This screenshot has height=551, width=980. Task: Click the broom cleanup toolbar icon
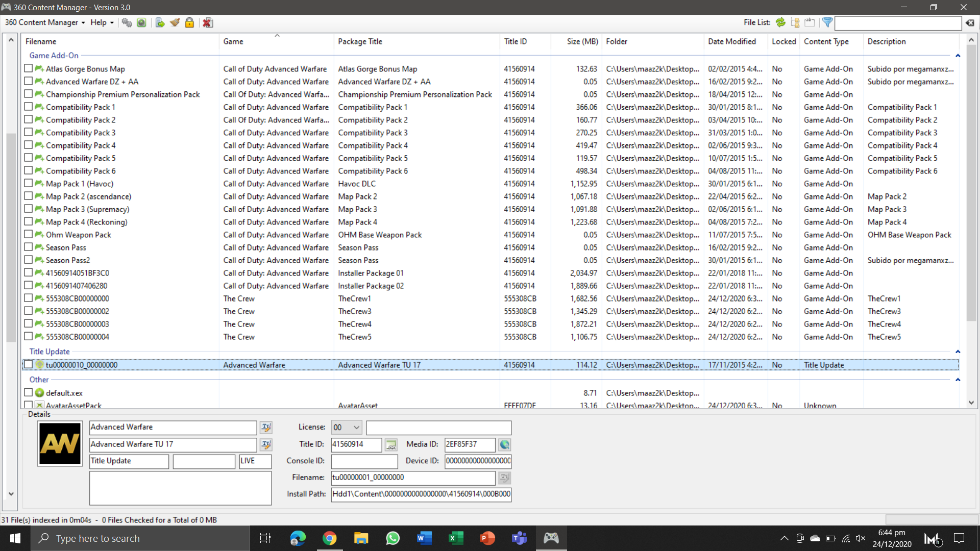click(x=175, y=22)
